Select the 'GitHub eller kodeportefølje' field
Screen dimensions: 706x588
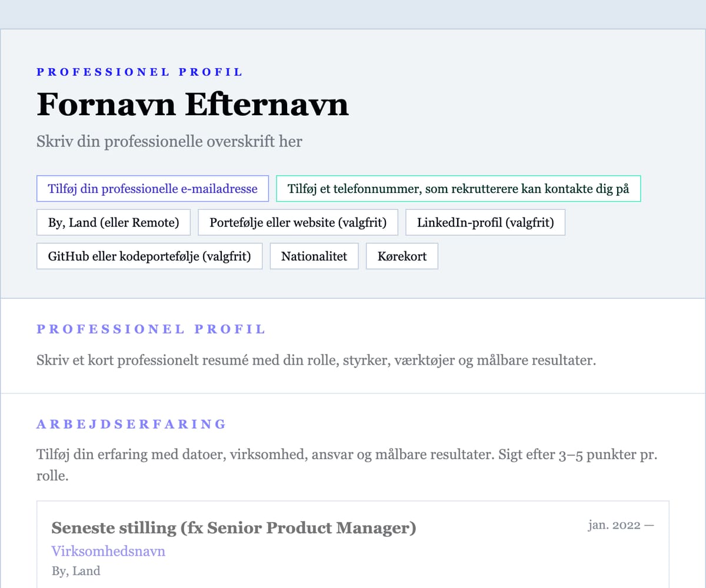(149, 256)
